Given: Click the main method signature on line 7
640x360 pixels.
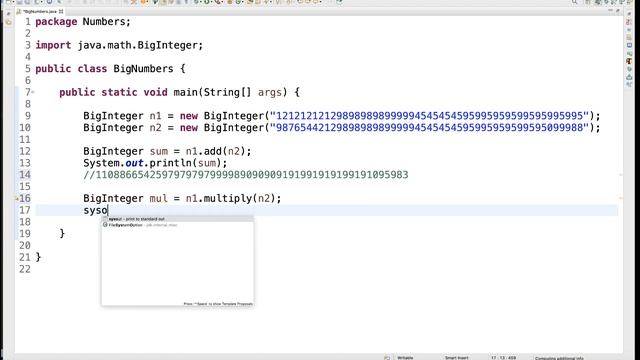Looking at the screenshot, I should (x=180, y=92).
